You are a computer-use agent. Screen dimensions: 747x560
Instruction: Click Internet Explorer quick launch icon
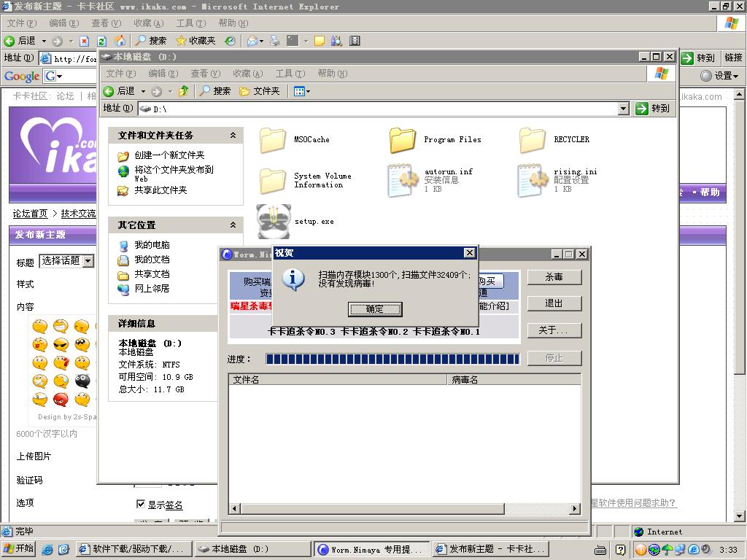click(x=47, y=550)
